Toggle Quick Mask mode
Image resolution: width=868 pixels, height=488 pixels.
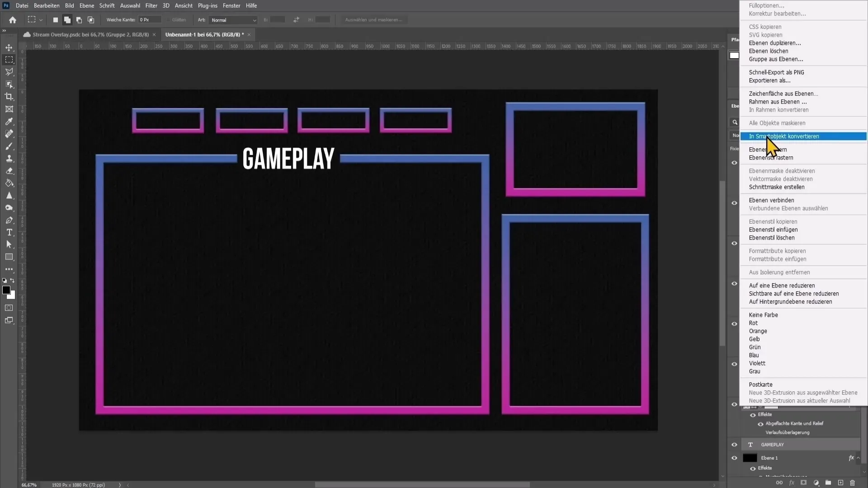(x=9, y=308)
